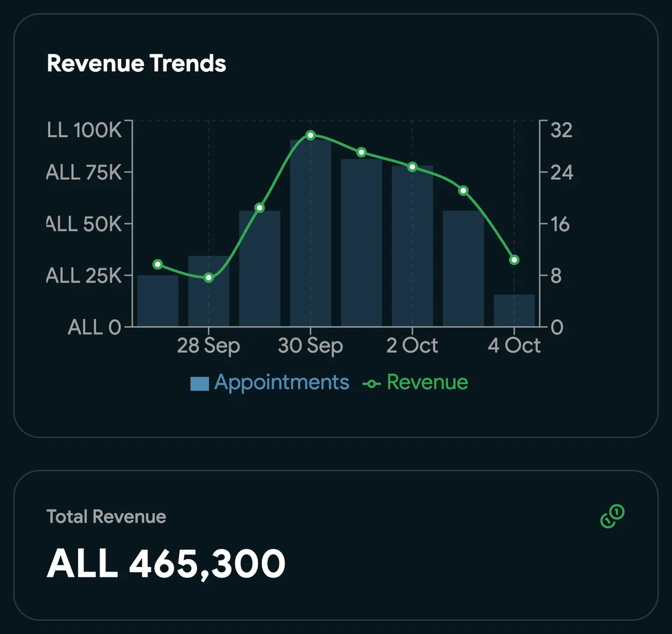Click the 'ALL 465,300' total value
The width and height of the screenshot is (672, 634).
pos(166,563)
